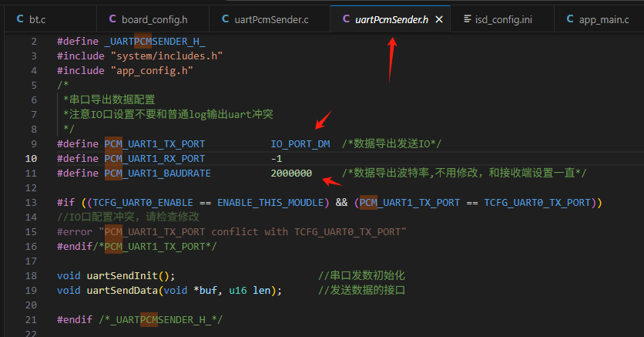
Task: Click the IO_PORT_DM value
Action: point(300,144)
